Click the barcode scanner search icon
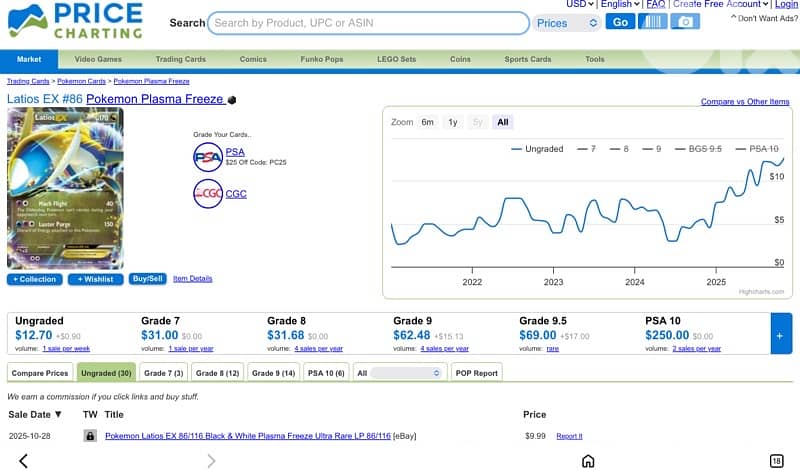800x470 pixels. [652, 22]
